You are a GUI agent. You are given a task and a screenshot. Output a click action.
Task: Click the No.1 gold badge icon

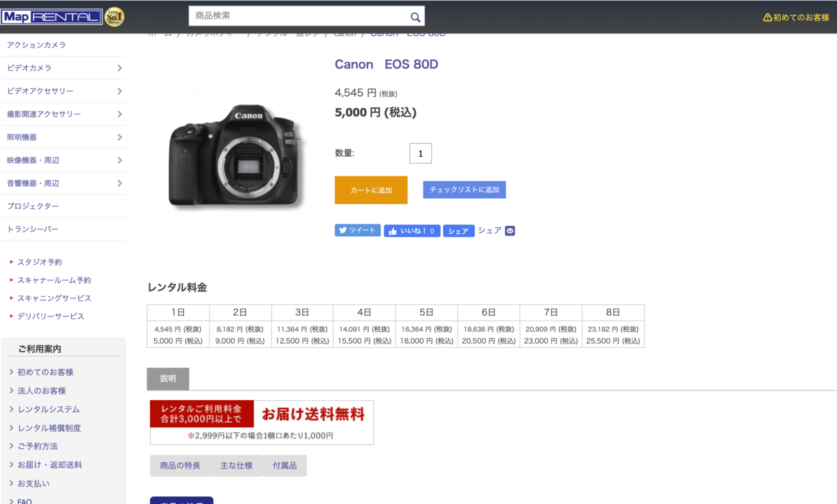point(114,16)
